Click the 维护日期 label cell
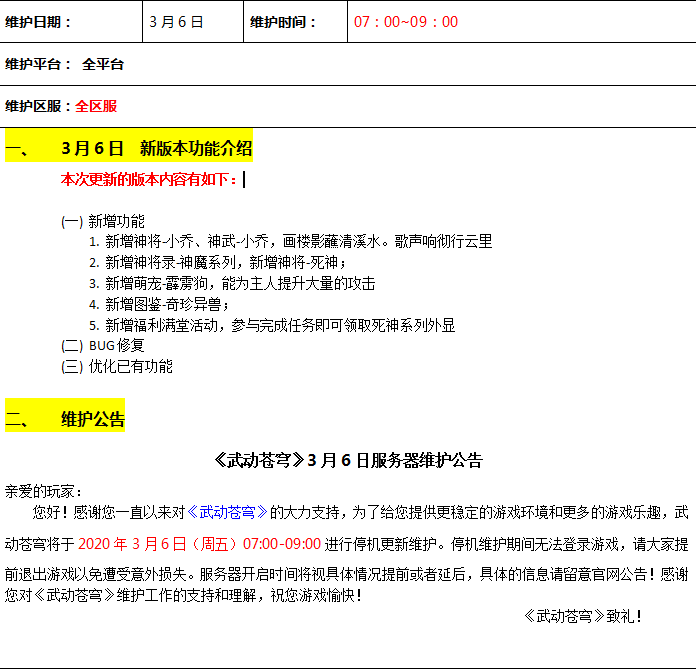Screen dimensions: 696x670 pyautogui.click(x=71, y=22)
